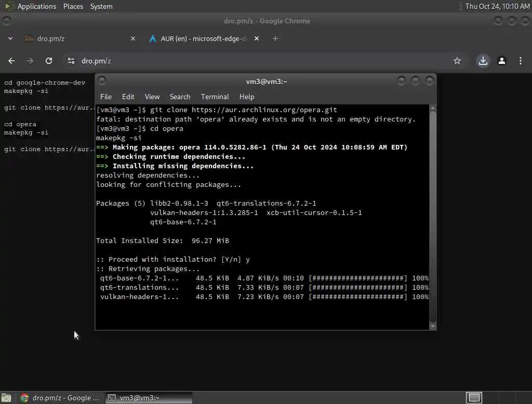Image resolution: width=532 pixels, height=404 pixels.
Task: Bookmark this page with star icon
Action: tap(457, 61)
